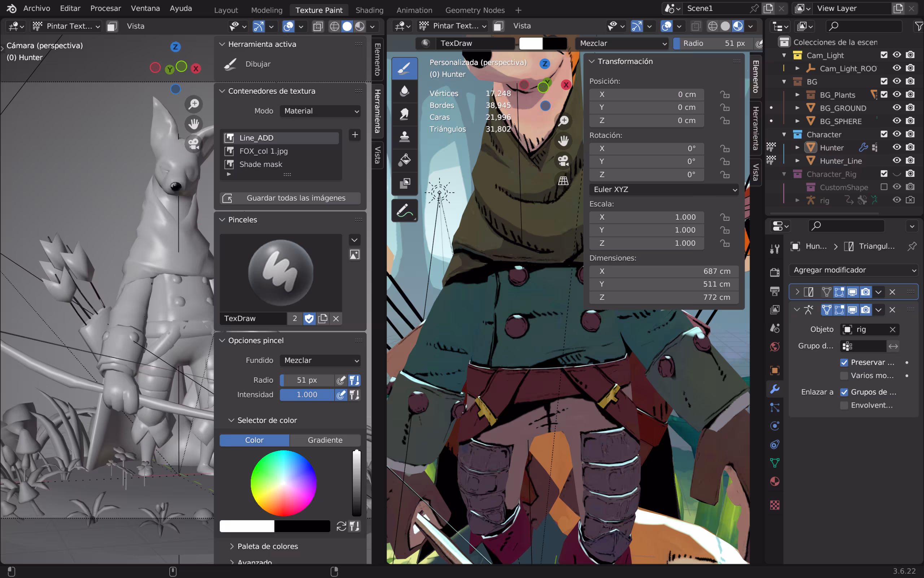Select the Color mode button

pos(254,441)
